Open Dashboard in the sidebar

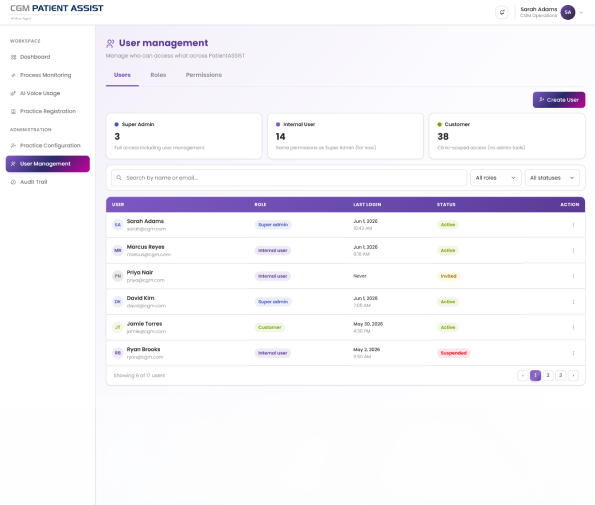47,57
